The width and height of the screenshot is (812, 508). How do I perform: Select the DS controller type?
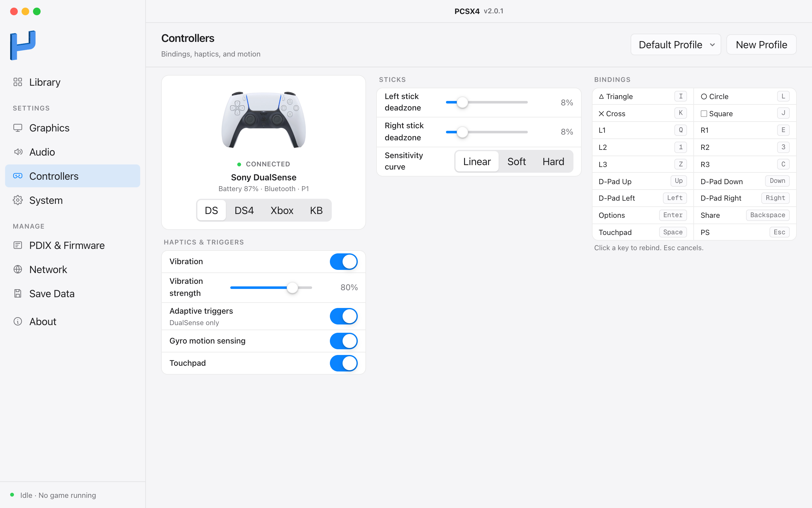[x=211, y=210]
